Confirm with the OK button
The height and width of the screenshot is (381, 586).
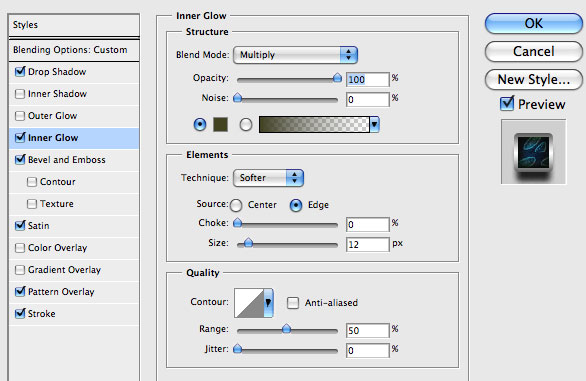click(534, 24)
